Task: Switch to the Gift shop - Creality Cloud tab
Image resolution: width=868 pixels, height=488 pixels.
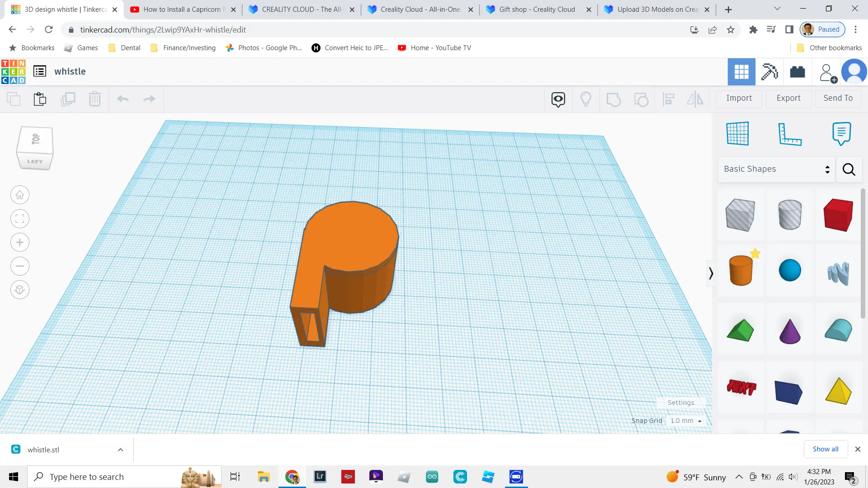Action: pos(537,9)
